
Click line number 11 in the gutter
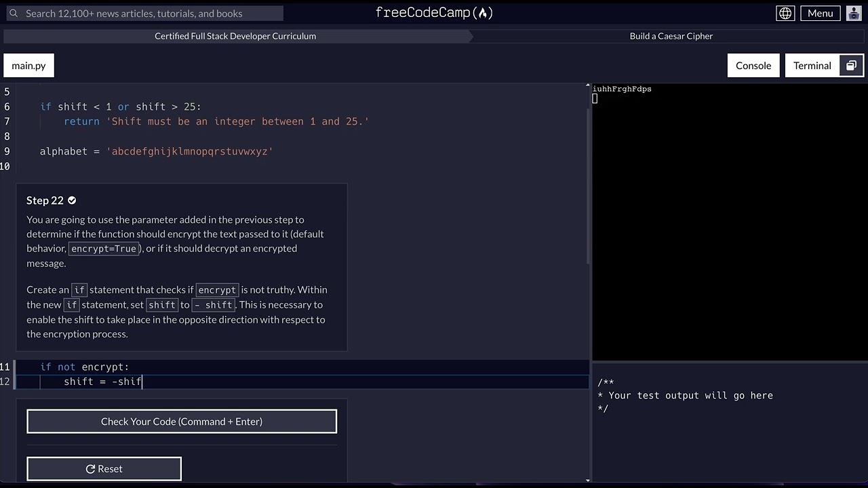point(5,367)
